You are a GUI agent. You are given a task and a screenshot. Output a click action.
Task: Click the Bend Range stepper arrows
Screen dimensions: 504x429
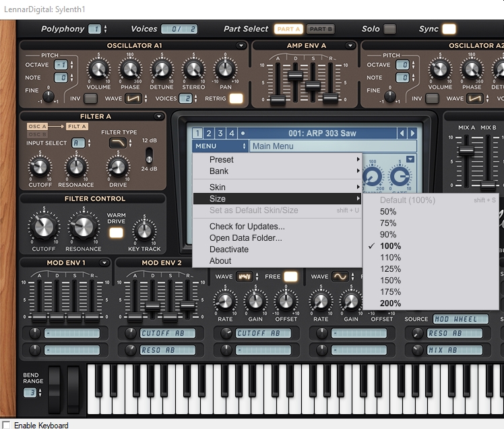(40, 393)
